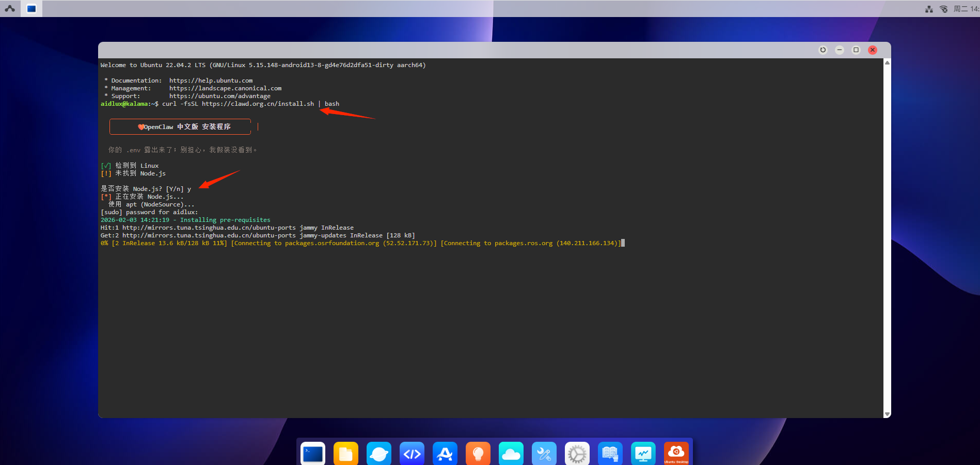Image resolution: width=980 pixels, height=465 pixels.
Task: Click the wired network status icon
Action: point(929,9)
